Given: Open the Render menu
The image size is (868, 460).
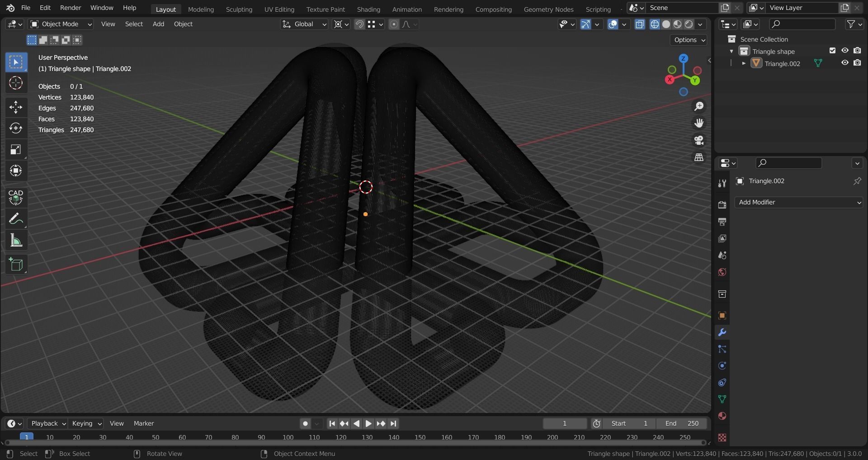Looking at the screenshot, I should coord(71,8).
